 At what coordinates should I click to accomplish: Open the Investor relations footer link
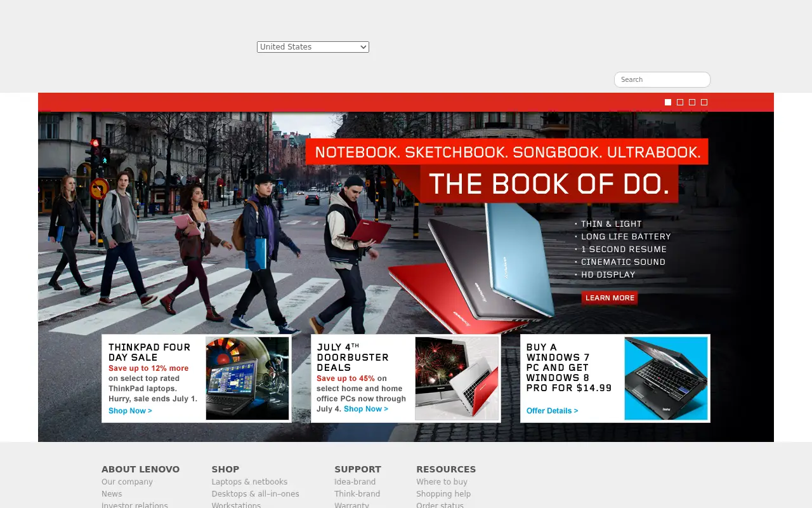click(134, 505)
